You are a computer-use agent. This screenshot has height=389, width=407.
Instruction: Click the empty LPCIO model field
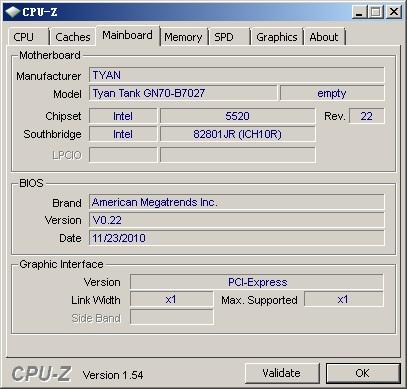click(x=237, y=155)
